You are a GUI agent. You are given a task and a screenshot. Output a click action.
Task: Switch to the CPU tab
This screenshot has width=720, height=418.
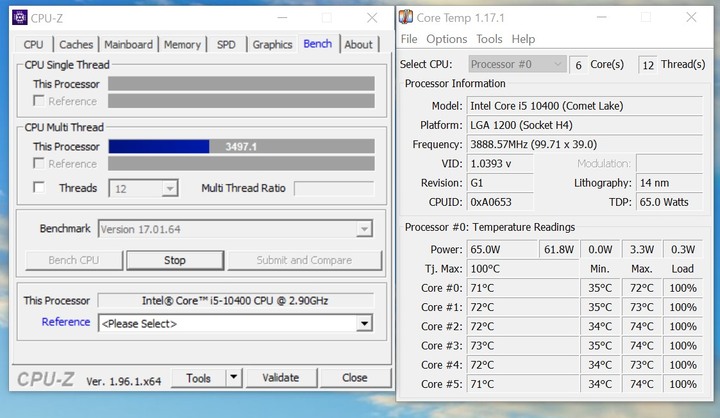[x=34, y=45]
